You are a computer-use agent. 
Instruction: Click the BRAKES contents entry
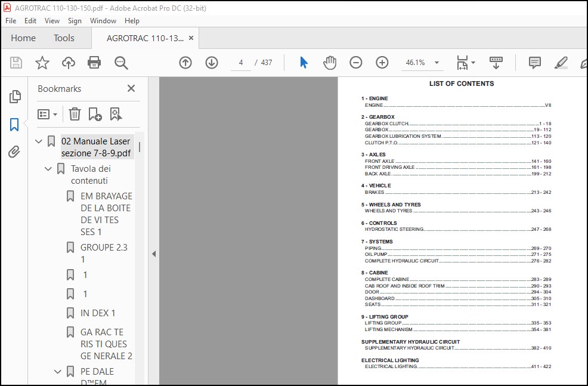(x=458, y=192)
